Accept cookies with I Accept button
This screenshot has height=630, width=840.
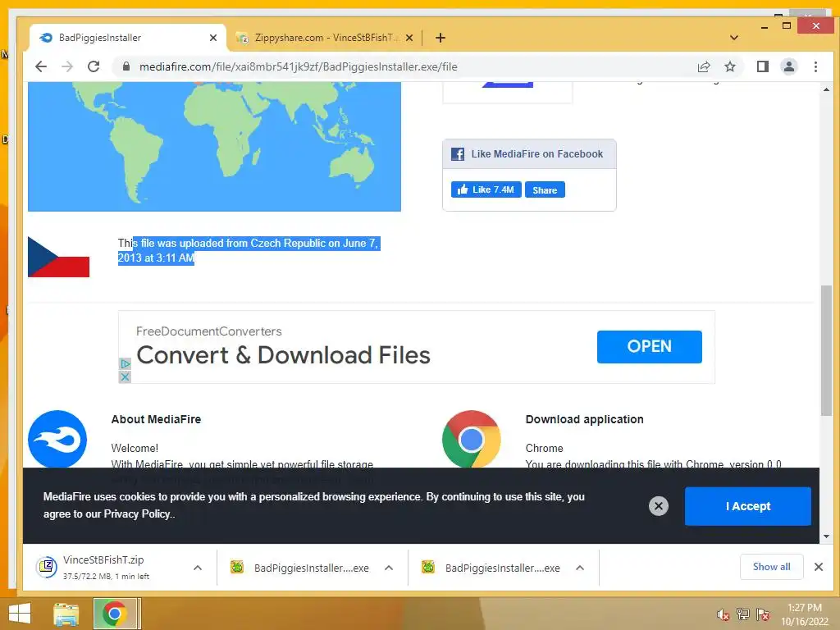pos(748,506)
